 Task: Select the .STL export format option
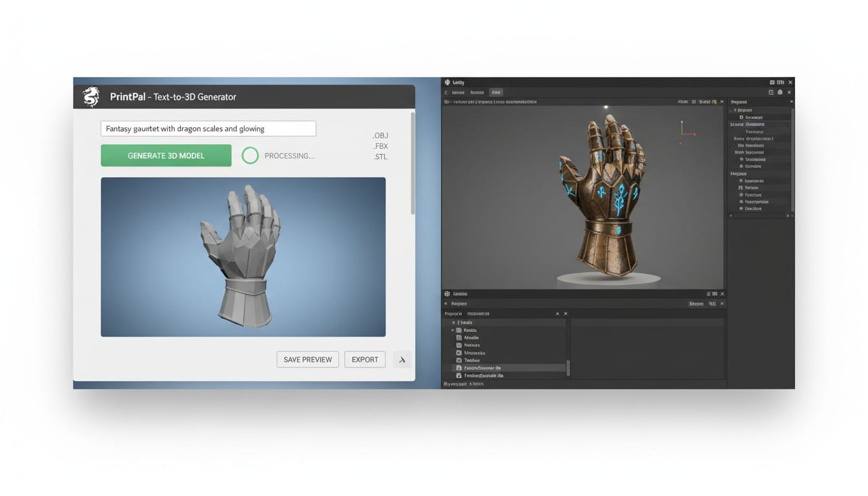380,157
